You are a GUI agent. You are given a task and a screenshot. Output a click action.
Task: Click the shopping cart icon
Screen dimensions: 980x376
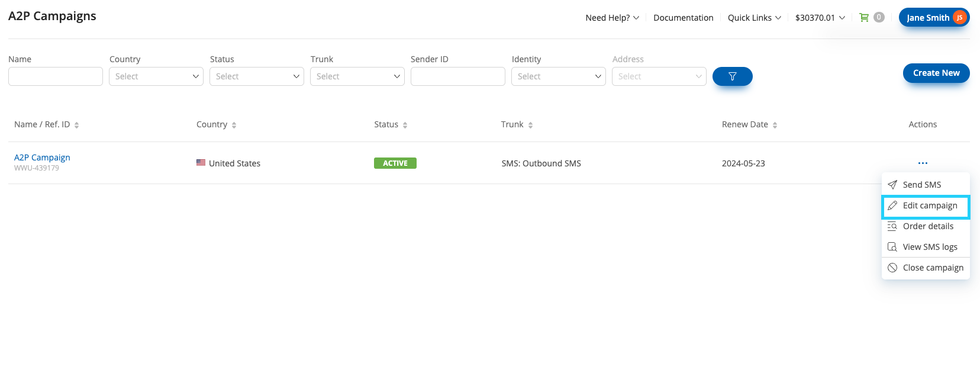pos(864,17)
